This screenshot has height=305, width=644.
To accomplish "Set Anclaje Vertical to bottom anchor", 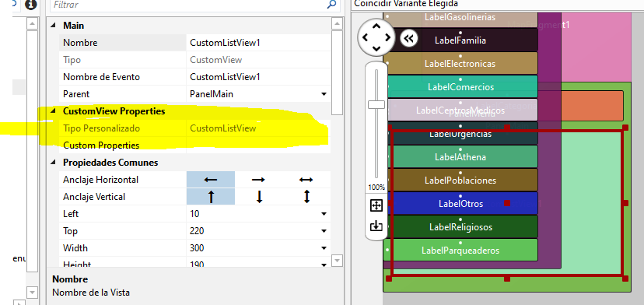I will pyautogui.click(x=258, y=197).
